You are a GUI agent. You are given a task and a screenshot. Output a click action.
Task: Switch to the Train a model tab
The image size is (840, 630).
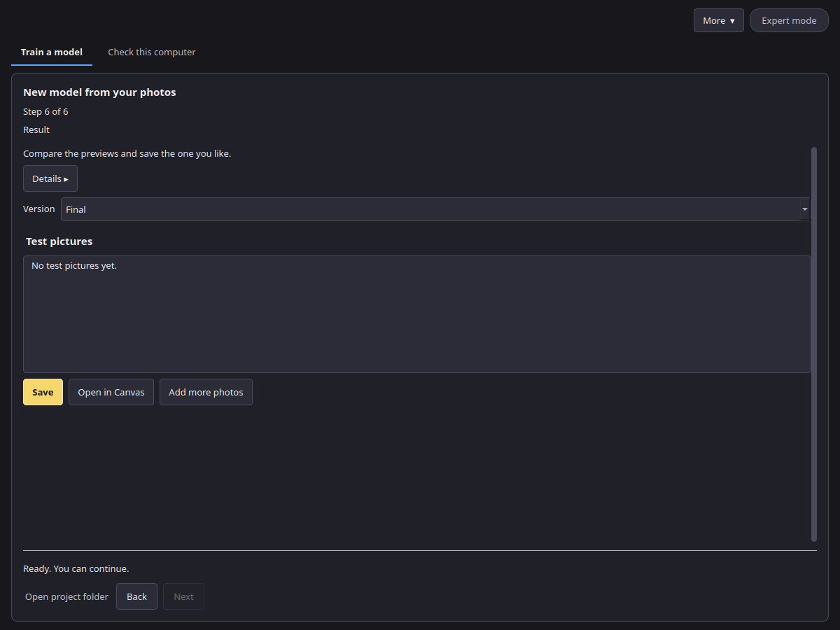52,52
